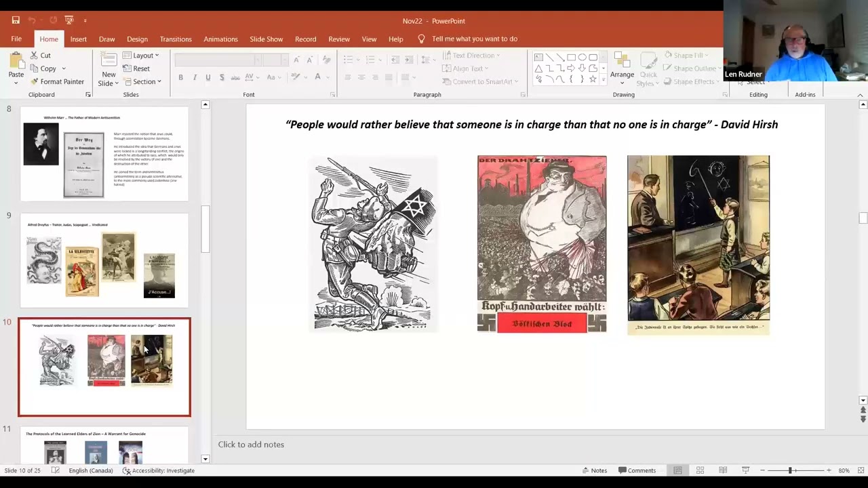868x488 pixels.
Task: Switch to the Slide Show tab
Action: pos(266,39)
